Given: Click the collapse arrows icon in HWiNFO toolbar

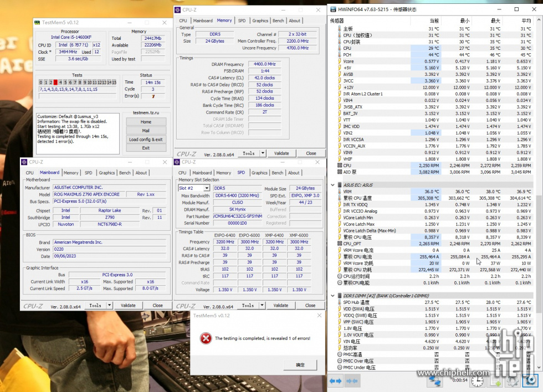Looking at the screenshot, I should click(352, 381).
